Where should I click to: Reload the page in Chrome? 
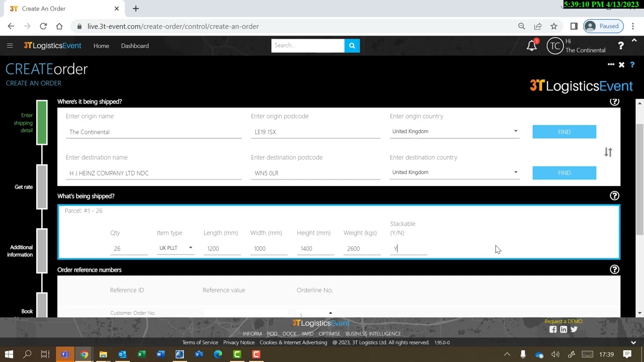pyautogui.click(x=43, y=26)
